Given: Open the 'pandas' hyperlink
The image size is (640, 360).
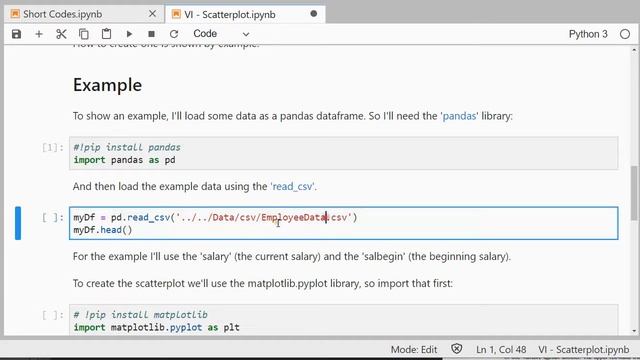Looking at the screenshot, I should coord(459,116).
